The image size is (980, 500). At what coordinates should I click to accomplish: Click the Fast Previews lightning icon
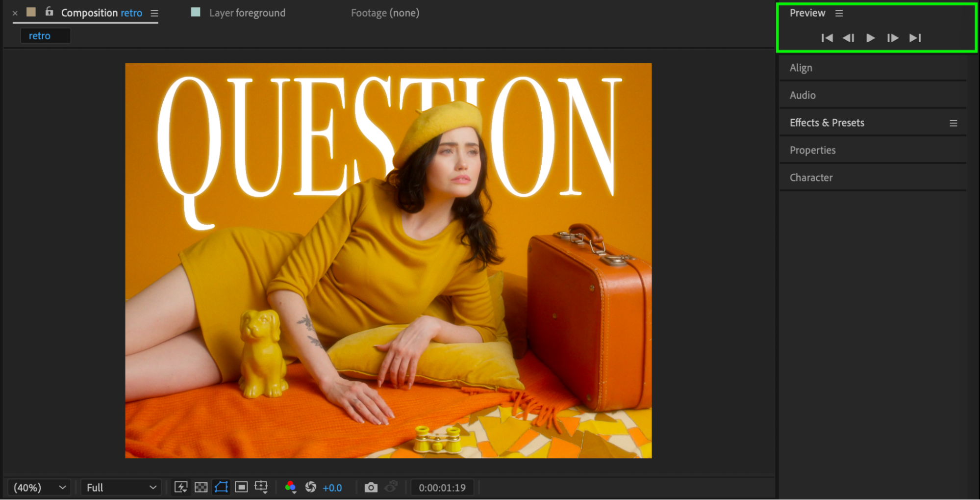point(181,487)
